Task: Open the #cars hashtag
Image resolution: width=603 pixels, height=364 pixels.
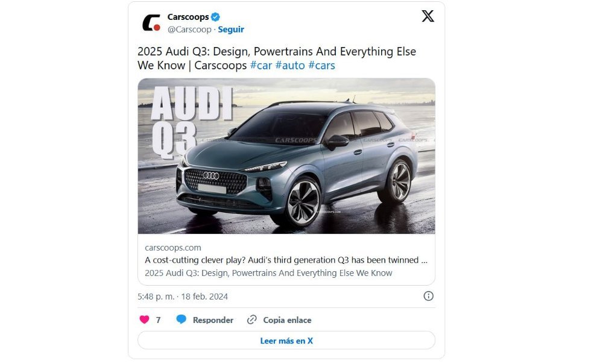Action: tap(321, 65)
